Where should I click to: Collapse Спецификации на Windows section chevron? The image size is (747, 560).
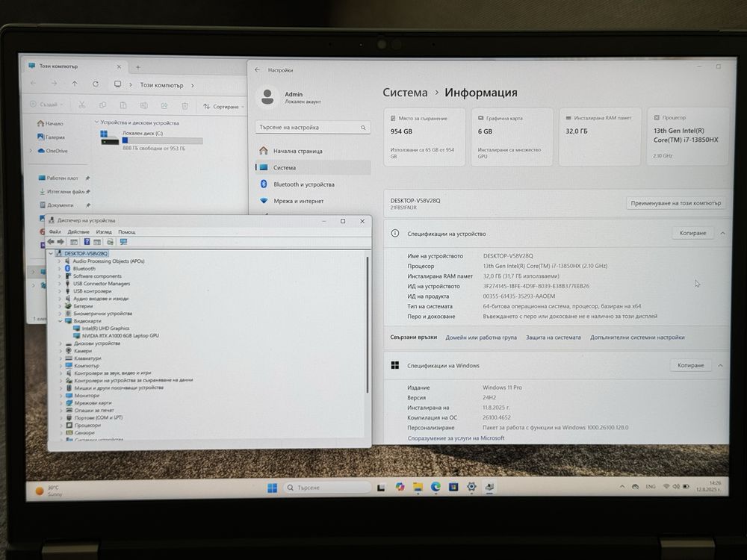click(720, 365)
